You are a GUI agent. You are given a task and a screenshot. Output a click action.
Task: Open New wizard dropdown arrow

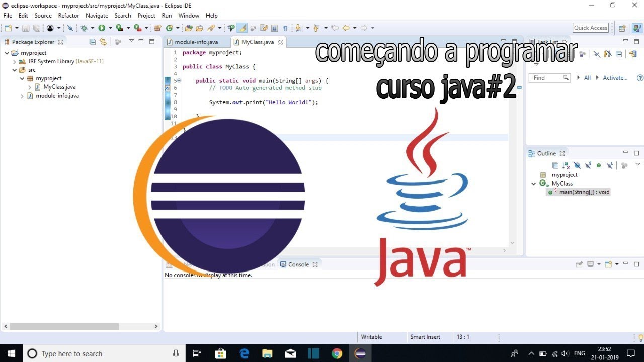coord(17,28)
